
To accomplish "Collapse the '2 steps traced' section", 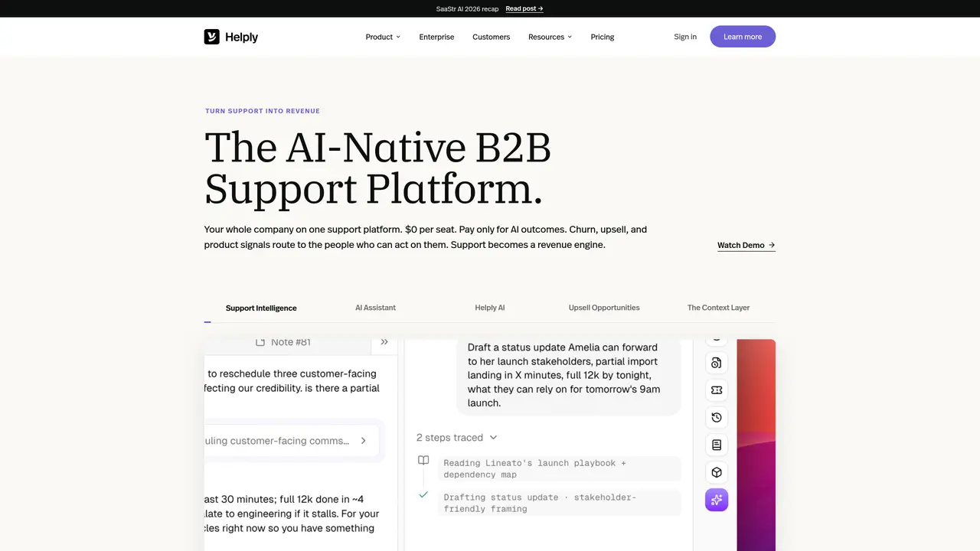I will 457,438.
